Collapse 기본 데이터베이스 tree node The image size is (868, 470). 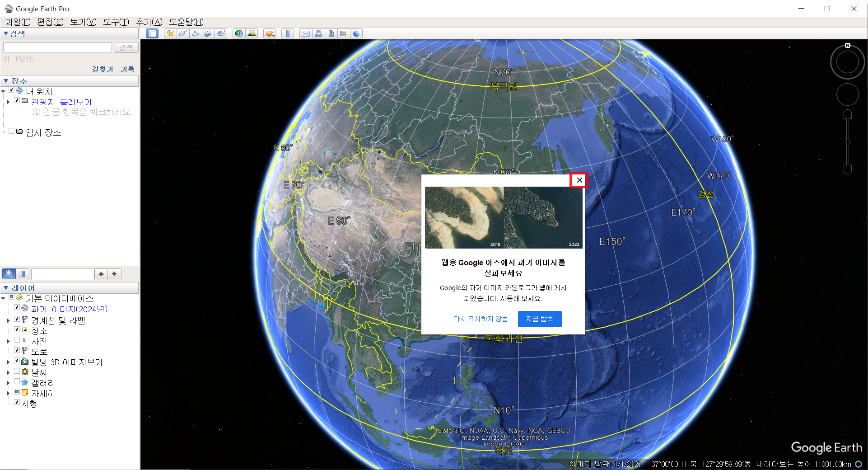(3, 298)
